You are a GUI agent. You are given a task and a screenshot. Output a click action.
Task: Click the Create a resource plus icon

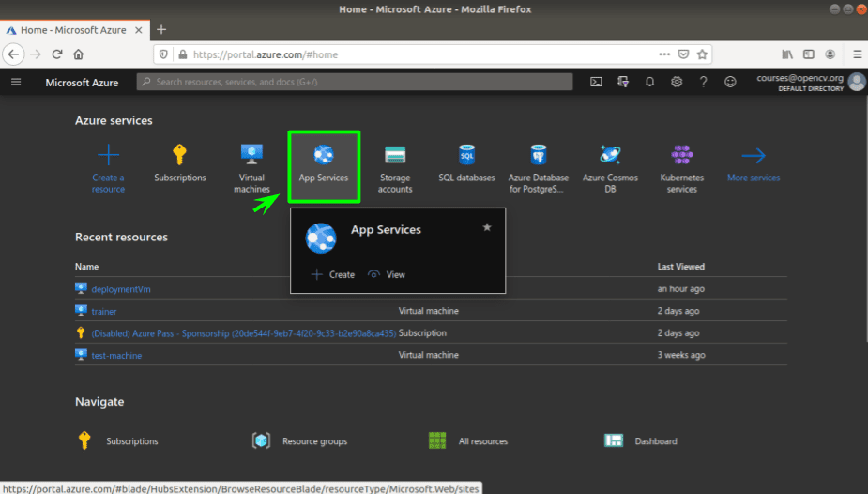[108, 155]
